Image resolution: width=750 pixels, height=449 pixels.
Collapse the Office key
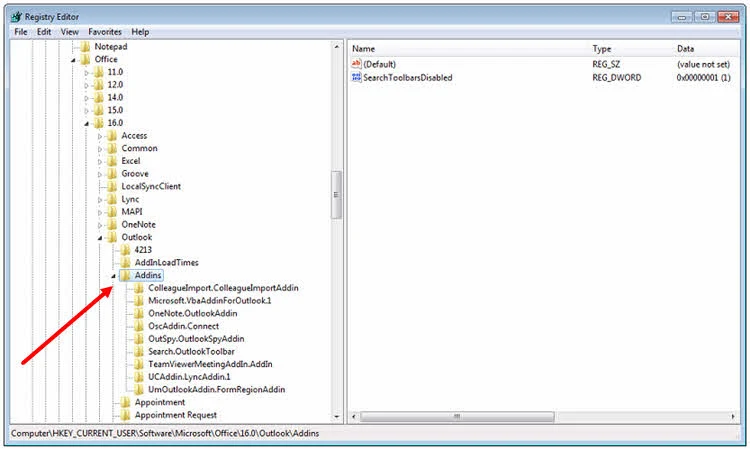pos(73,60)
